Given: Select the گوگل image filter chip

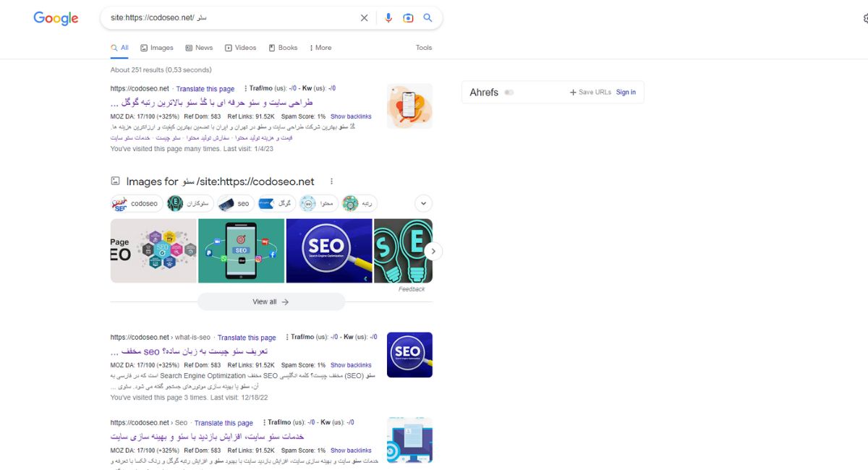Looking at the screenshot, I should [x=276, y=204].
